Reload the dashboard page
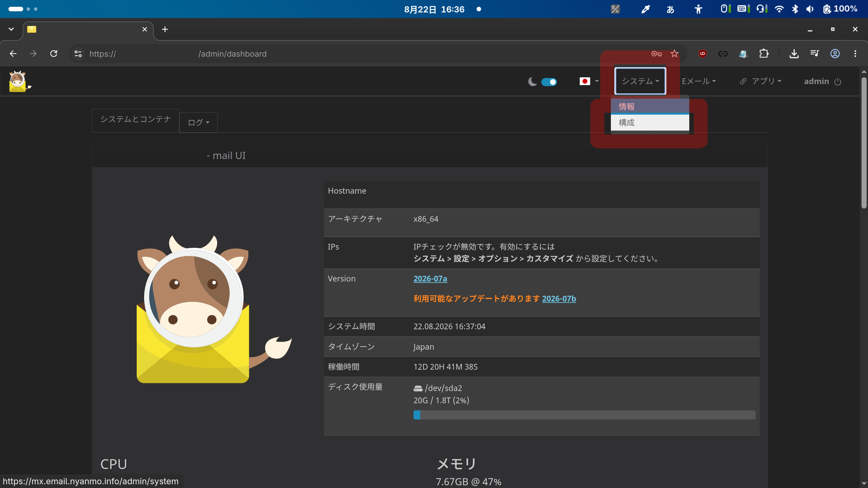 point(54,54)
